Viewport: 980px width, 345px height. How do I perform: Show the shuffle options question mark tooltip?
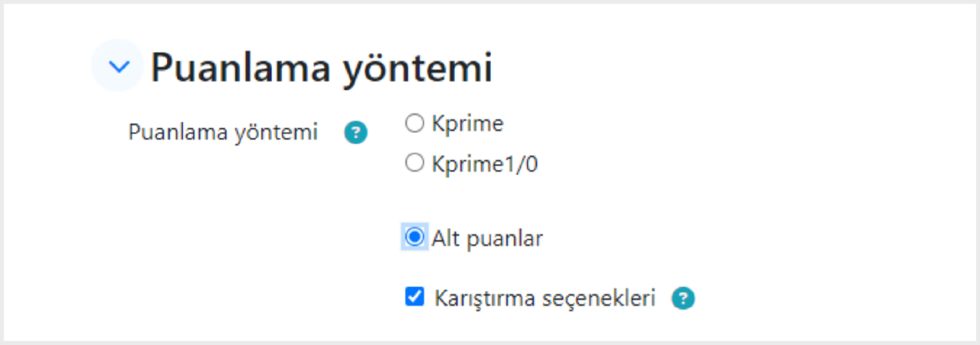tap(683, 298)
